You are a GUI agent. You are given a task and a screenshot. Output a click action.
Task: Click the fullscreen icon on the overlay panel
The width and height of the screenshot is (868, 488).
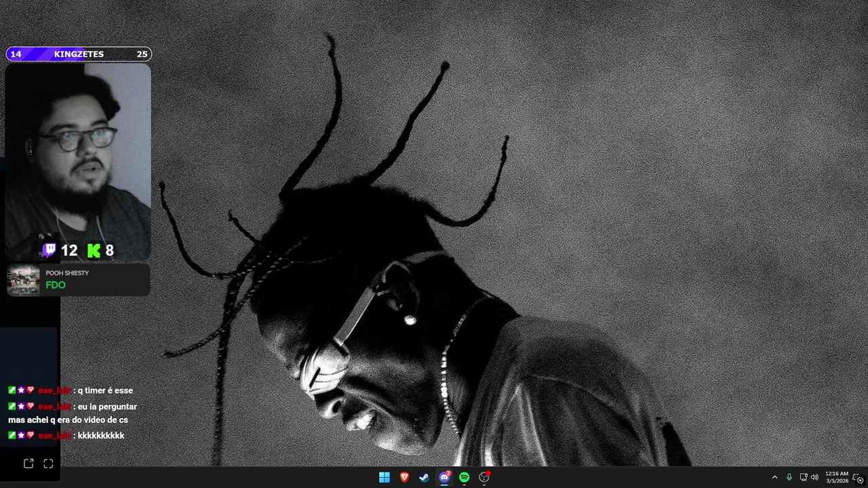pyautogui.click(x=48, y=464)
